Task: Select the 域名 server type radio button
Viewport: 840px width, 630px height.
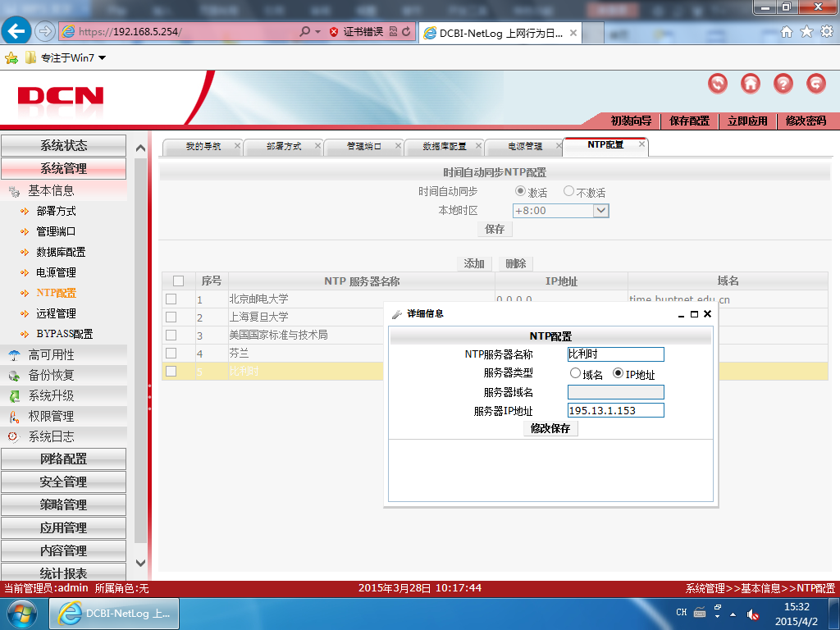Action: coord(575,373)
